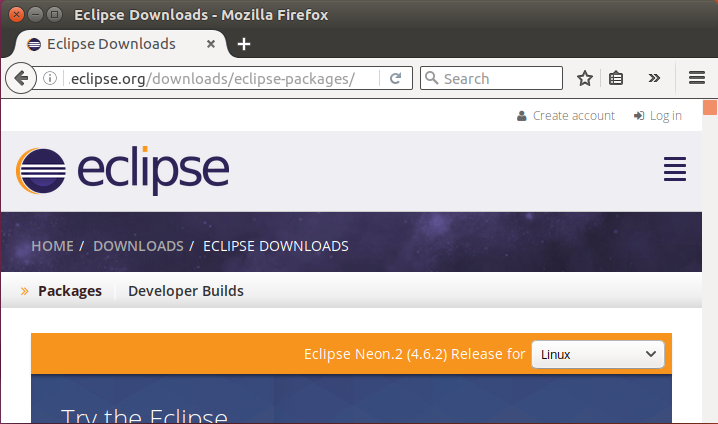The height and width of the screenshot is (424, 718).
Task: Click the Create account link
Action: pyautogui.click(x=566, y=116)
